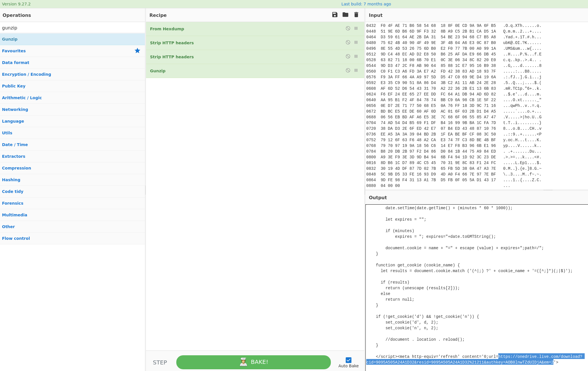This screenshot has height=371, width=588.
Task: Click the operations search field
Action: click(x=72, y=28)
